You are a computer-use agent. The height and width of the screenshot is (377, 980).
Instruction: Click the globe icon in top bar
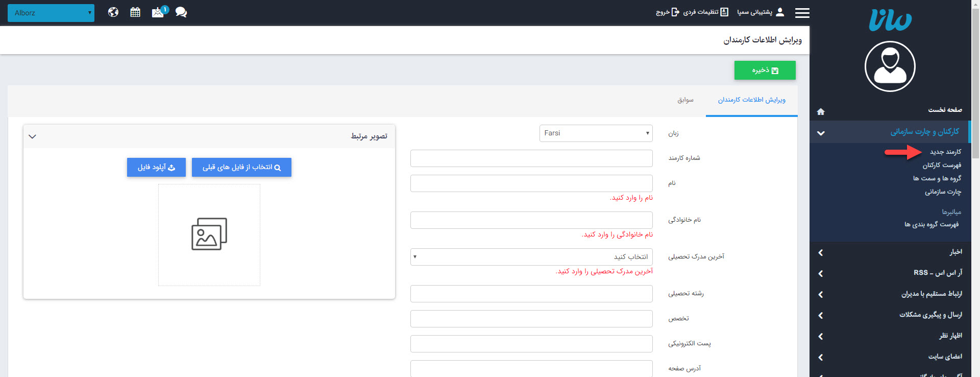(113, 12)
